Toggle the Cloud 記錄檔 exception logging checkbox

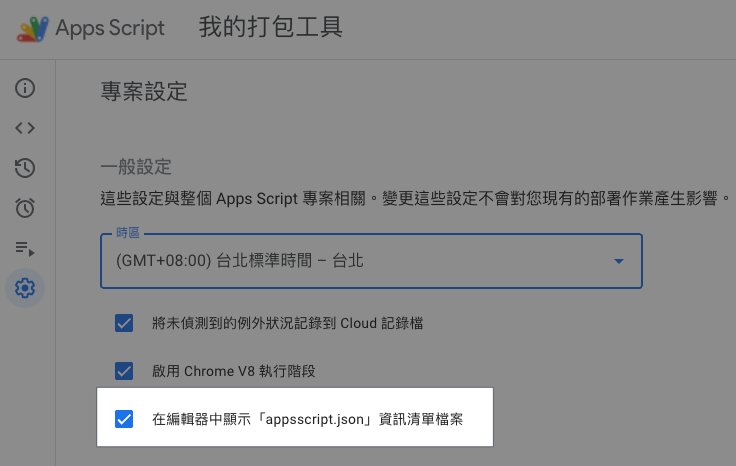124,323
